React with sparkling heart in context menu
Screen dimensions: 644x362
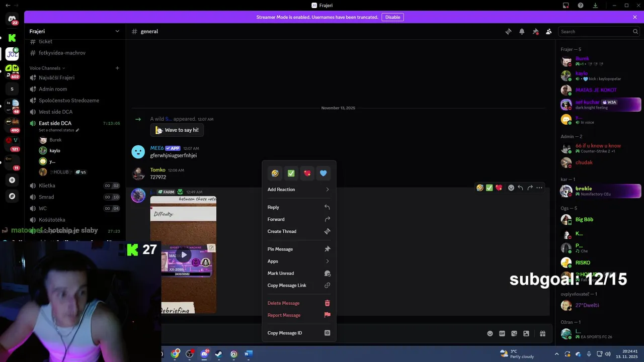coord(307,173)
